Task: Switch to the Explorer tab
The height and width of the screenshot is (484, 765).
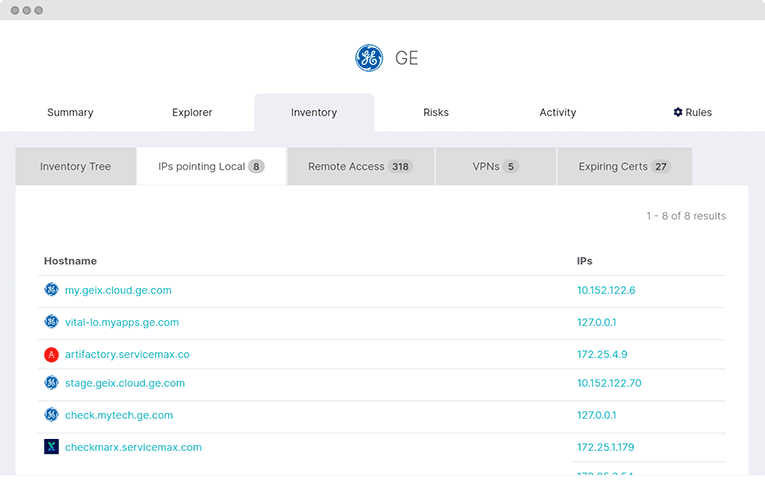Action: [192, 113]
